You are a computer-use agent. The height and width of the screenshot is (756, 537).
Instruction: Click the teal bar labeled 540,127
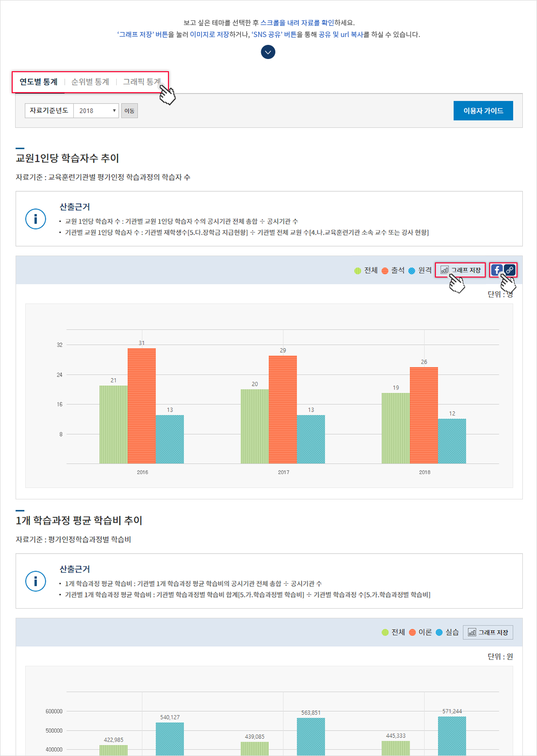pos(170,739)
